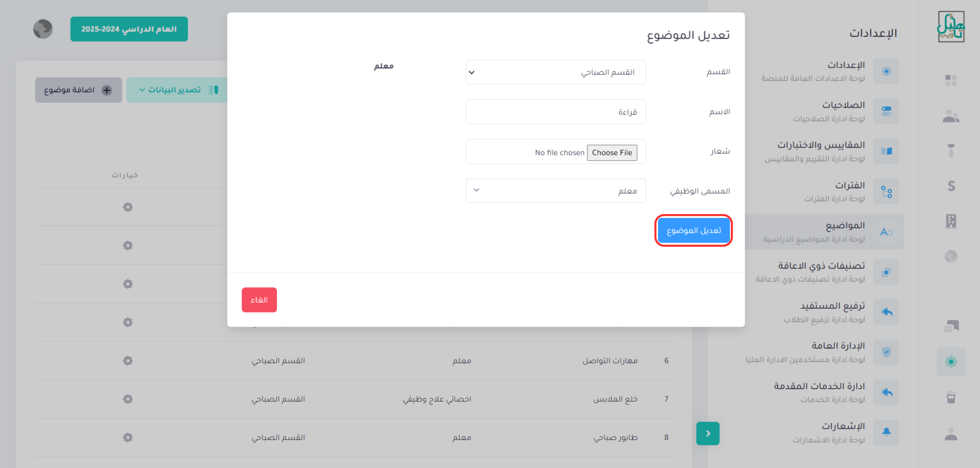The width and height of the screenshot is (980, 468).
Task: Click the الاسم name input field
Action: [x=555, y=112]
